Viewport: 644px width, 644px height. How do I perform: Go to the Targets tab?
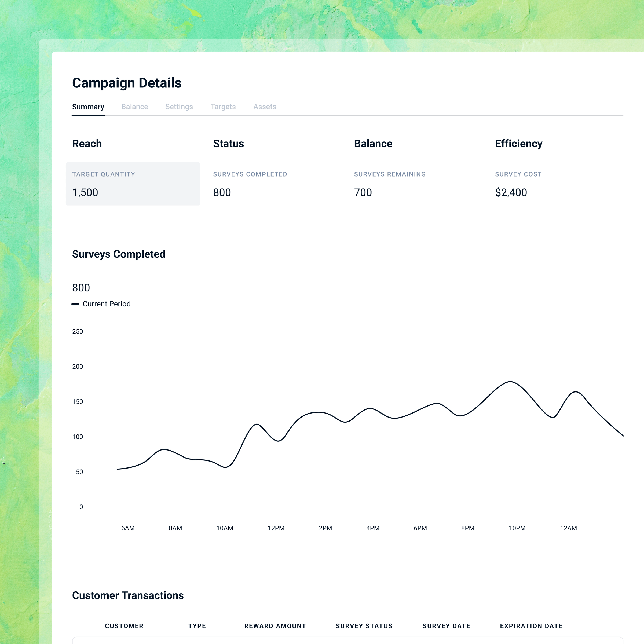tap(223, 107)
